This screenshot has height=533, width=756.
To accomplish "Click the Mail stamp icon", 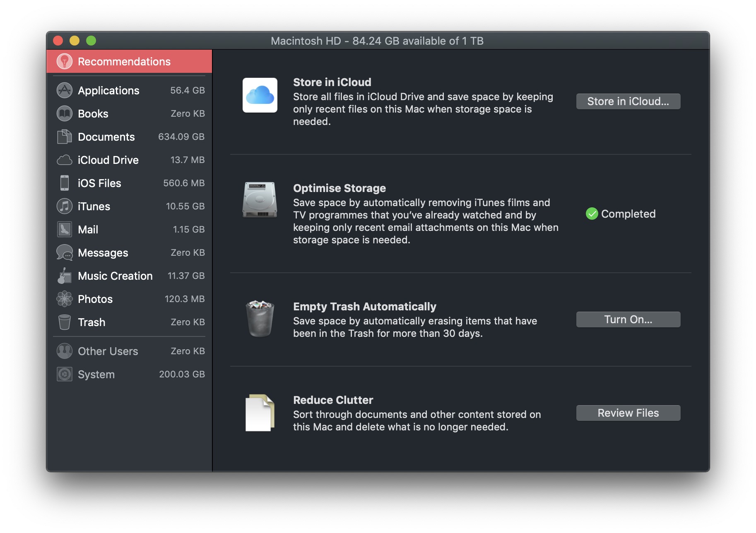I will [x=65, y=229].
